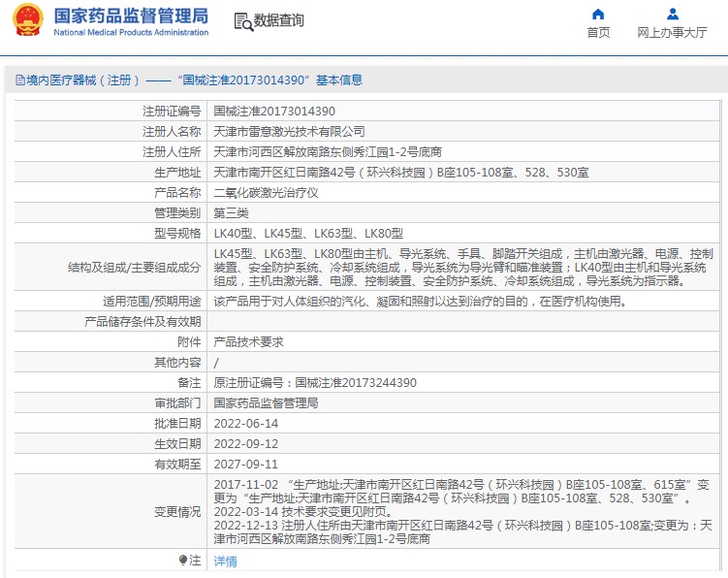The height and width of the screenshot is (578, 728).
Task: Click the 适用范围/预期用途 description text
Action: 421,302
